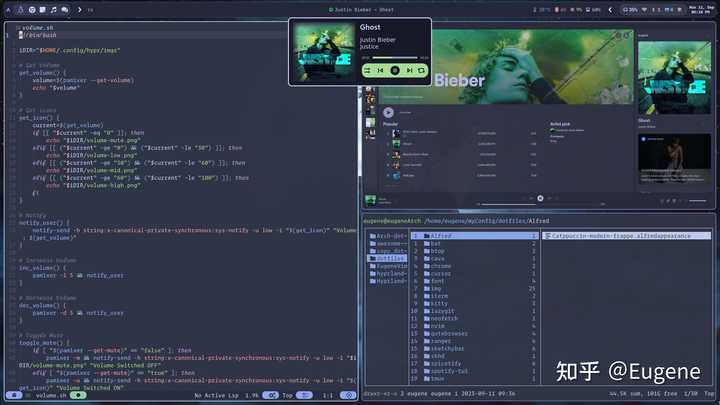Click the Justice album thumbnail in right sidebar
This screenshot has width=720, height=405.
(674, 78)
